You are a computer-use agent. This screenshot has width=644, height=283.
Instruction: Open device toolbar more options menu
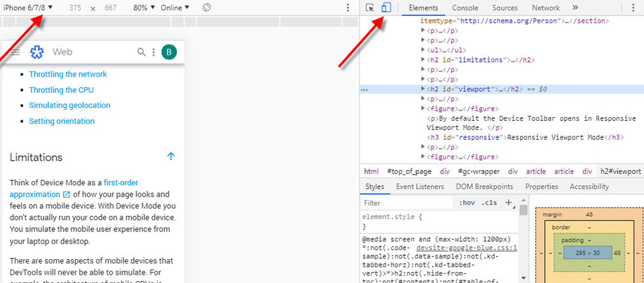click(348, 7)
